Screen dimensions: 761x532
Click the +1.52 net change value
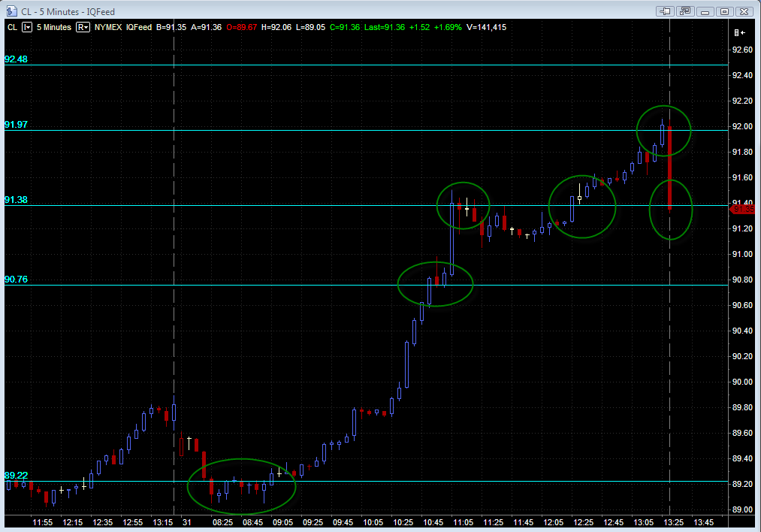point(419,27)
